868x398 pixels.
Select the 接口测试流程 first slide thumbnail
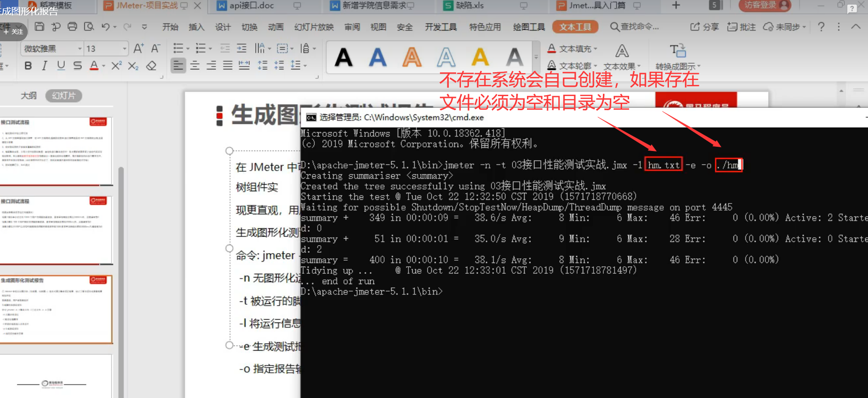pos(56,151)
